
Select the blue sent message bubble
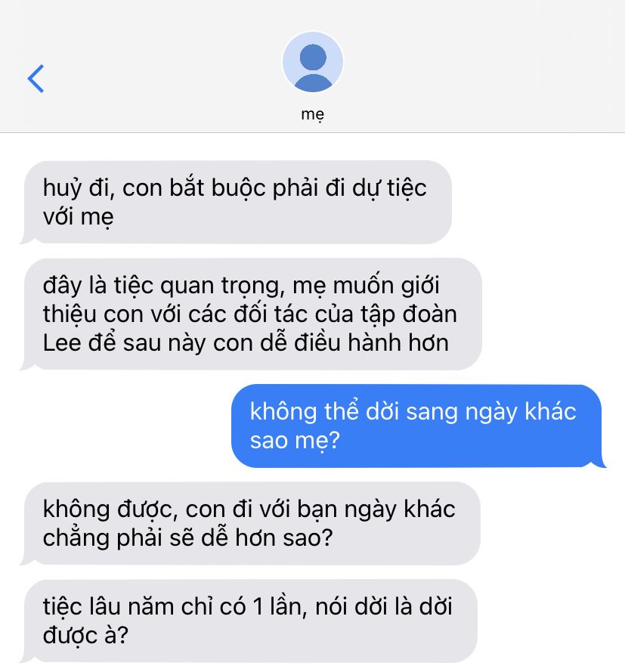pyautogui.click(x=418, y=426)
